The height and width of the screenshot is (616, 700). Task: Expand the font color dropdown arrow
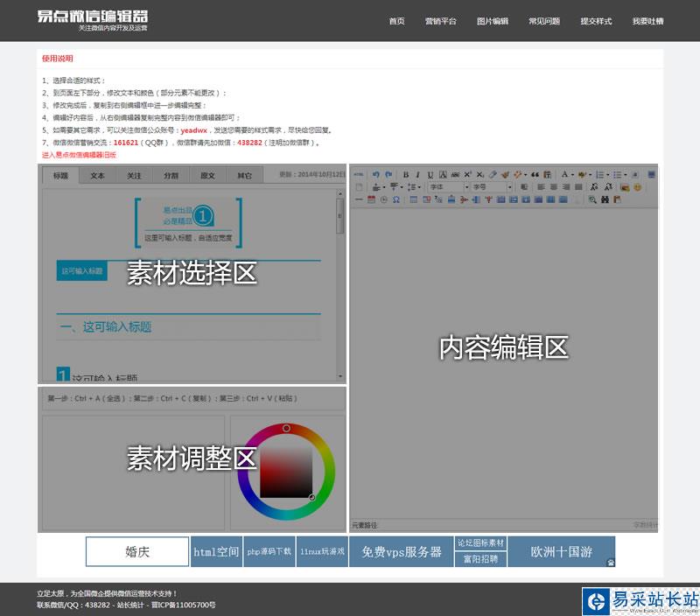pyautogui.click(x=572, y=174)
